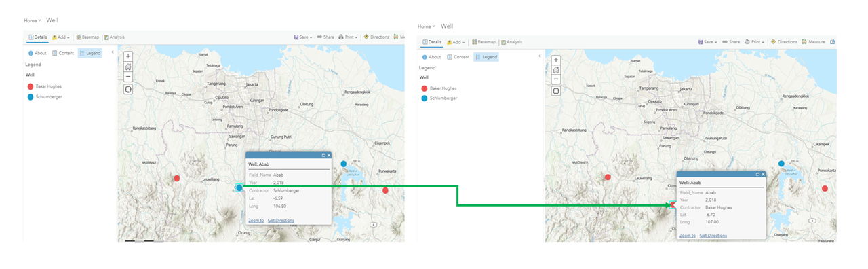The width and height of the screenshot is (868, 269).
Task: Return the right-hand map to default home extent
Action: [556, 69]
